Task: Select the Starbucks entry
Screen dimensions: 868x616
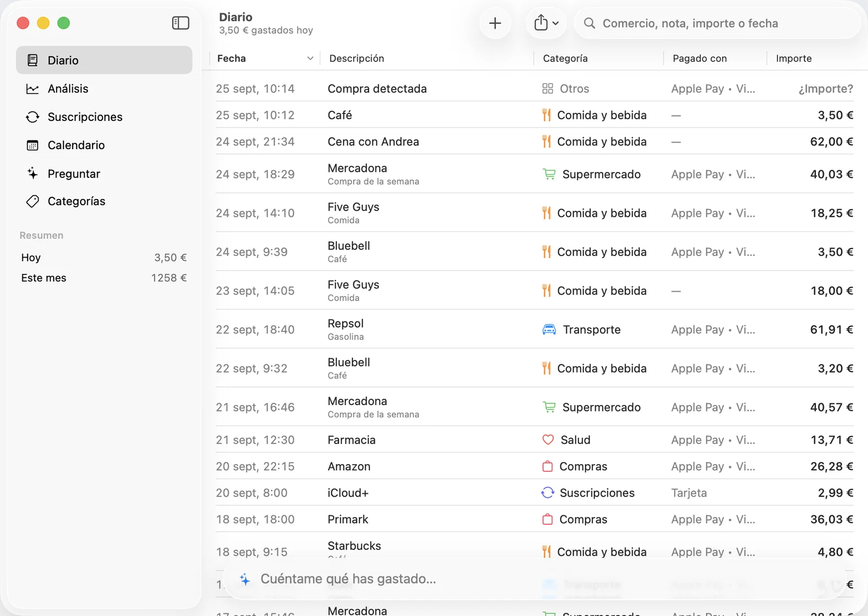Action: coord(534,551)
